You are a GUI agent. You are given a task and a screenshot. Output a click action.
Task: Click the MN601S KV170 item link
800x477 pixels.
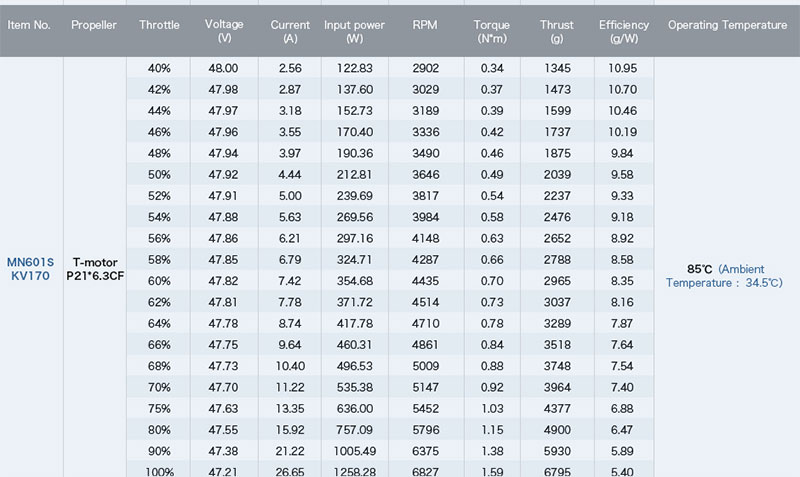30,269
